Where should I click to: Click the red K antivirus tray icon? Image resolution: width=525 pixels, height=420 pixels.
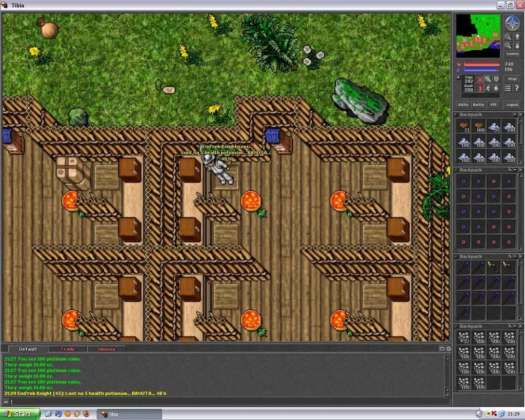(494, 414)
